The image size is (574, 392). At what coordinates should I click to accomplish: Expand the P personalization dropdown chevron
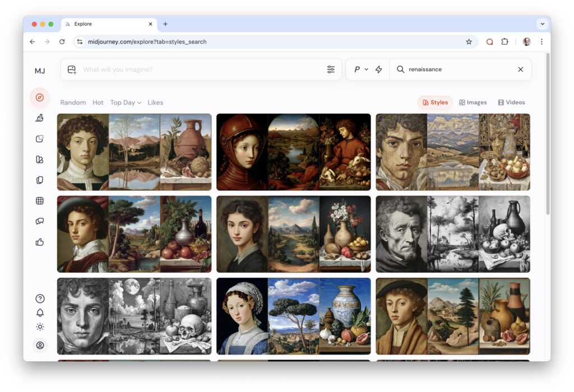[x=366, y=69]
